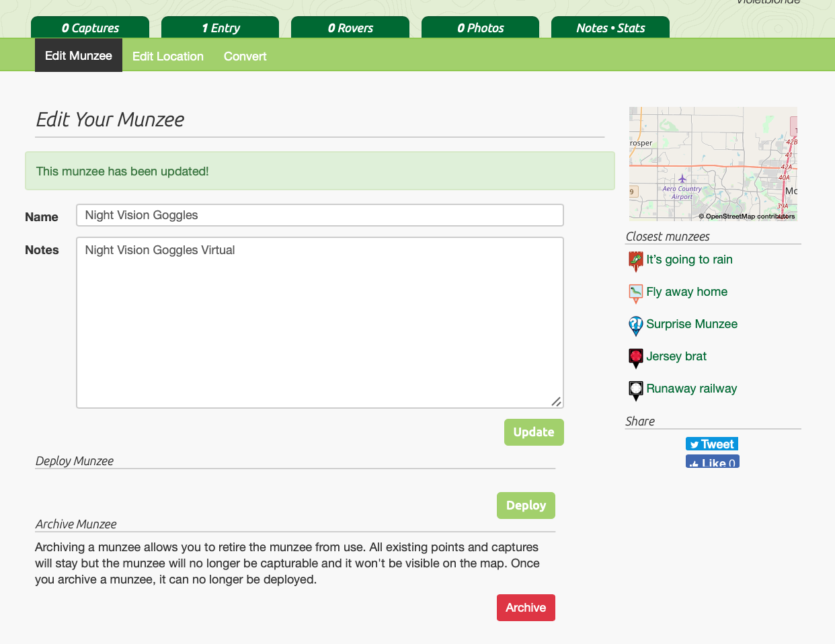Share via the Tweet button
Image resolution: width=835 pixels, height=644 pixels.
pos(712,444)
